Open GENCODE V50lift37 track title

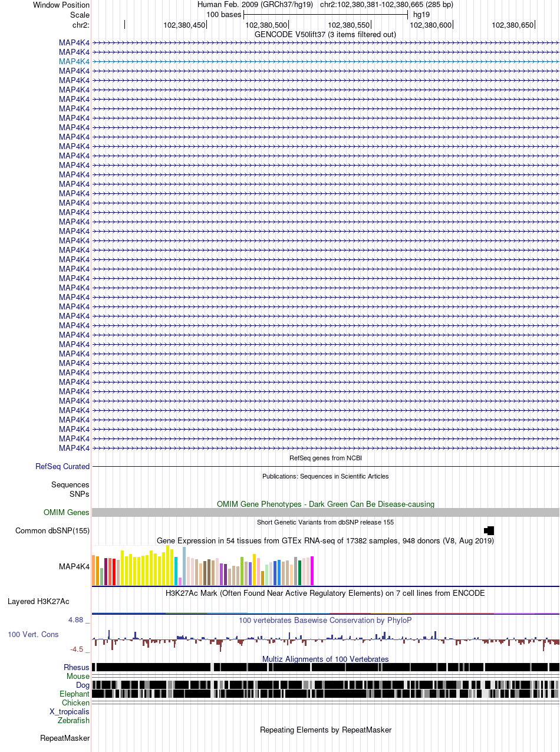(325, 34)
